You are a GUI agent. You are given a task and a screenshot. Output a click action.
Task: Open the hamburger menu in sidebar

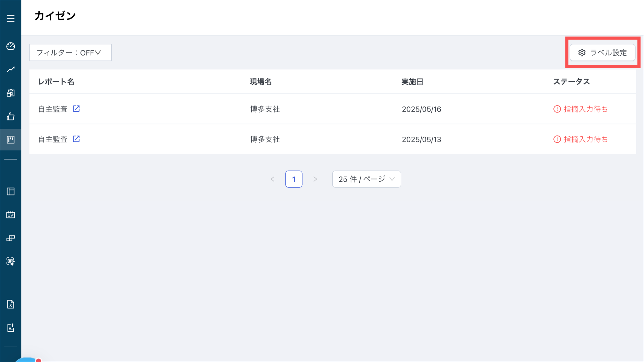coord(11,19)
